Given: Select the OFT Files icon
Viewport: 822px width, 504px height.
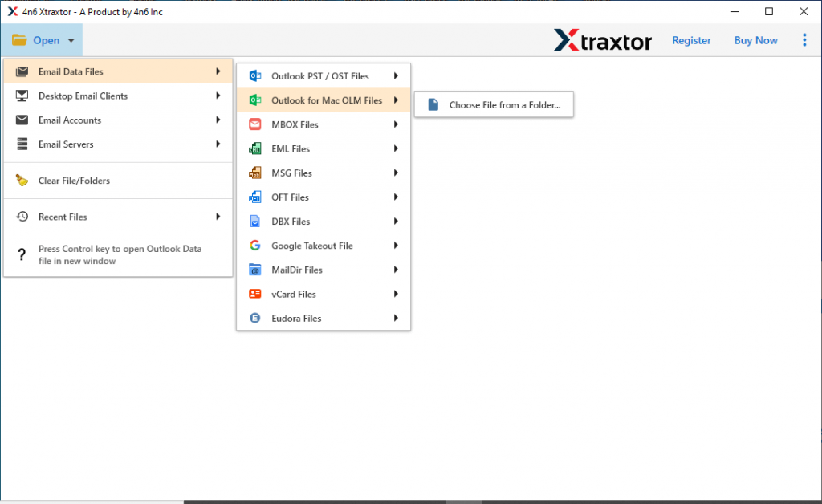Looking at the screenshot, I should tap(257, 197).
